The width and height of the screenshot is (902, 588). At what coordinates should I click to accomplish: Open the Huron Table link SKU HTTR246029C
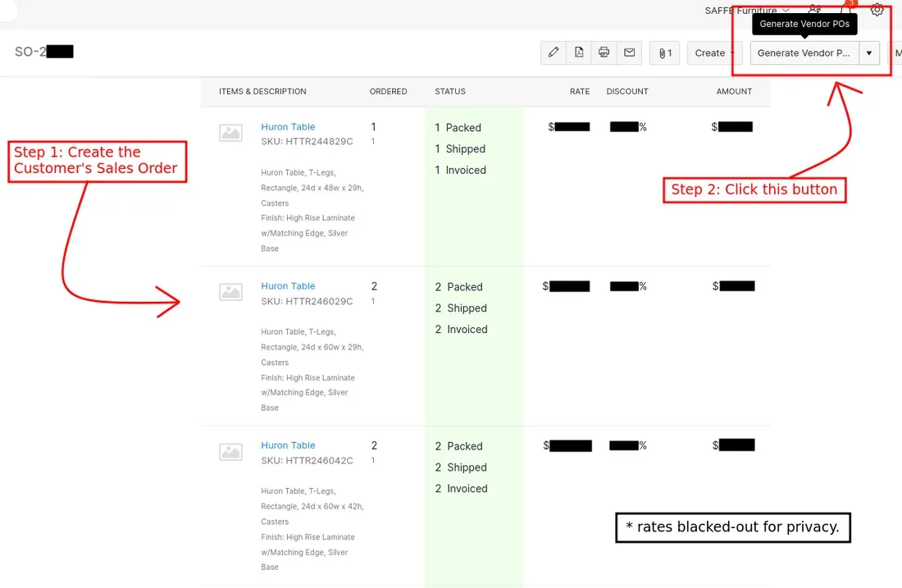pos(288,286)
